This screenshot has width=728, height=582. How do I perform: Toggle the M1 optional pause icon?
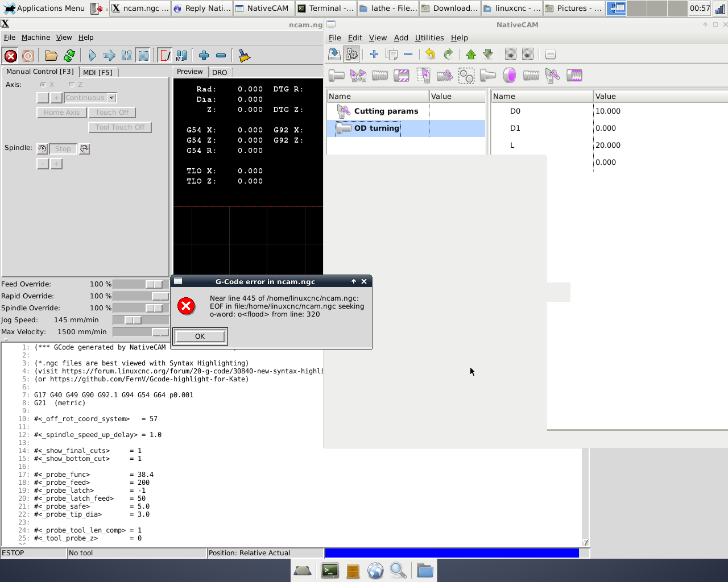(181, 56)
